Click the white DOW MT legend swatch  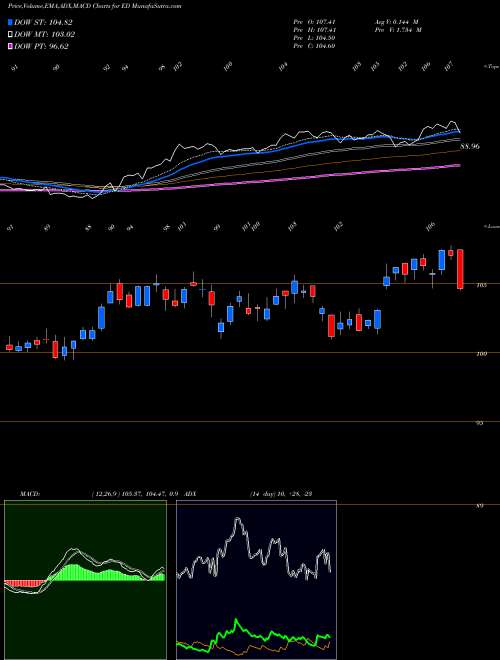[x=11, y=34]
